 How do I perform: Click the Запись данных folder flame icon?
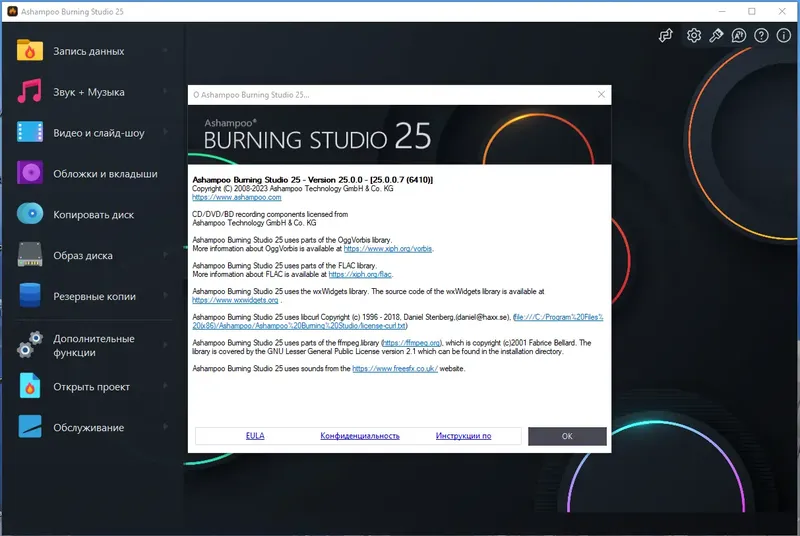[x=30, y=50]
